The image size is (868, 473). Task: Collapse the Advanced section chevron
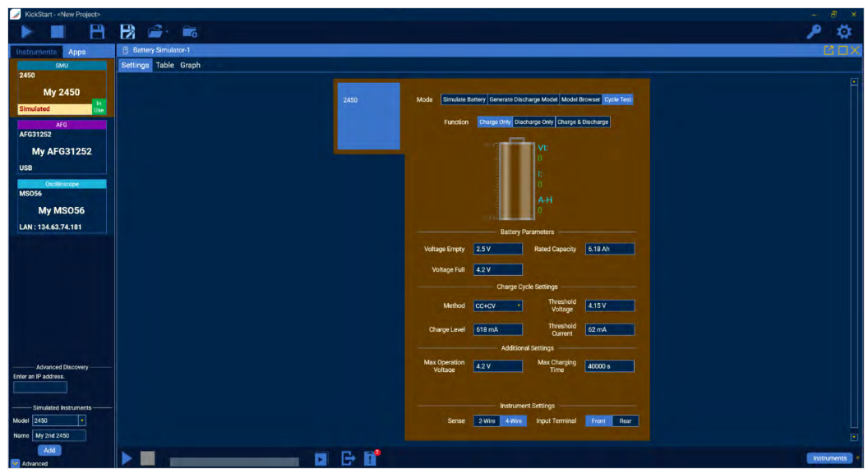[x=16, y=464]
